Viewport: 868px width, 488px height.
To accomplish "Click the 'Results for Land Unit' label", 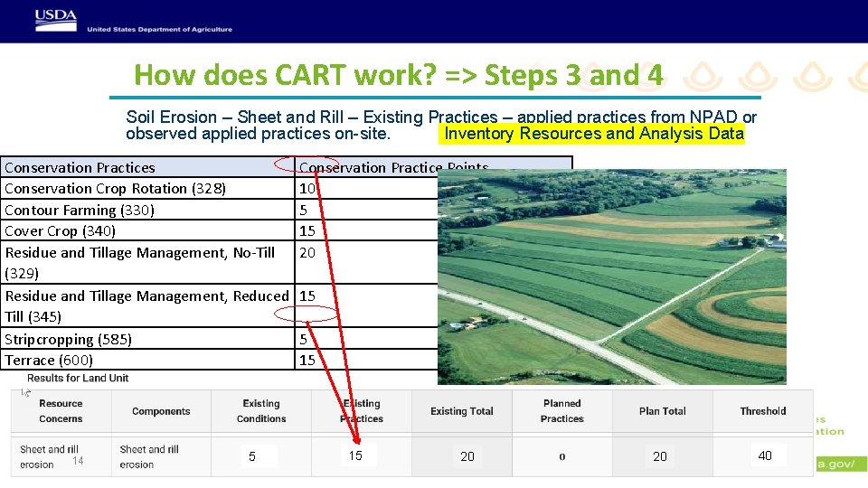I will pos(78,378).
